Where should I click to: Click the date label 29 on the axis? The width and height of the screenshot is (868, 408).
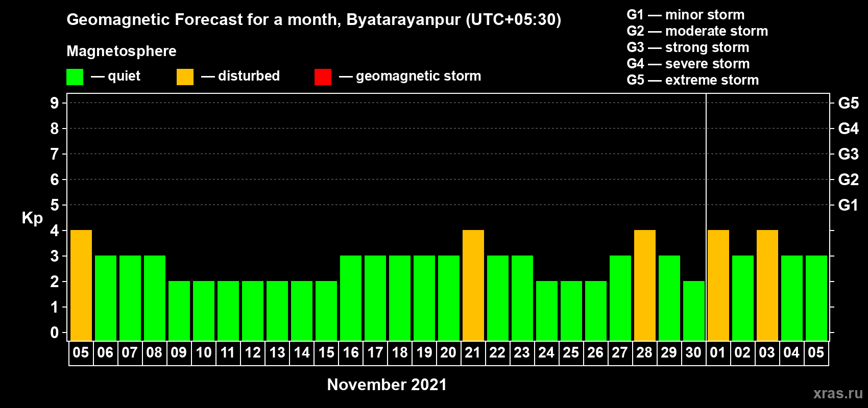(669, 353)
